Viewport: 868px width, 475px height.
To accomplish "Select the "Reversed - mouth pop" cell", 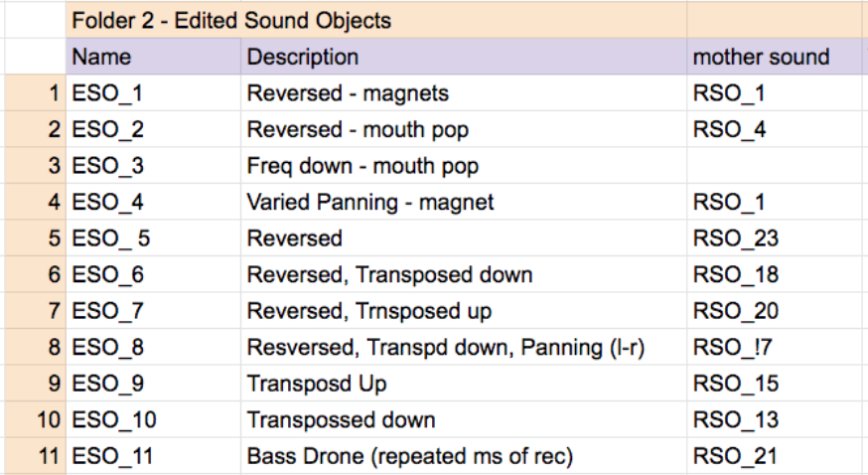I will click(x=463, y=129).
